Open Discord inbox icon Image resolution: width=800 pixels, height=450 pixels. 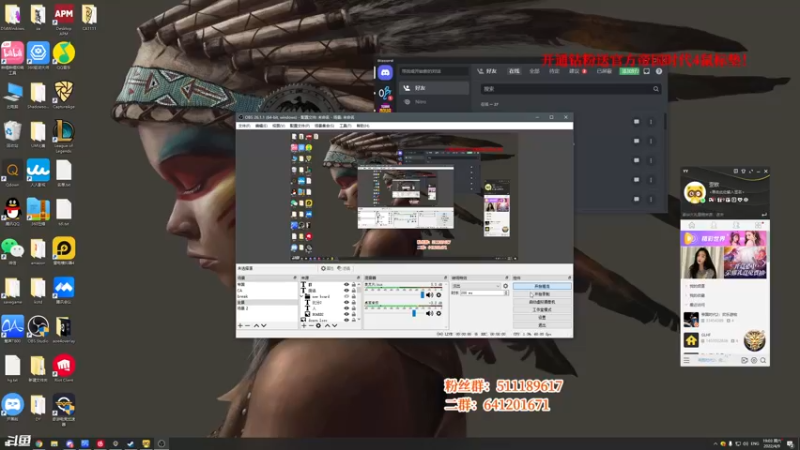click(x=646, y=71)
